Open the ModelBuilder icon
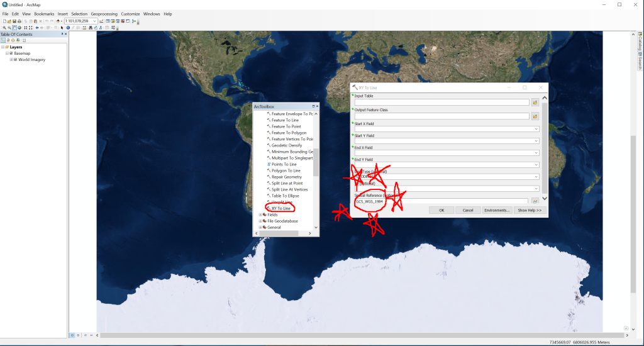Image resolution: width=644 pixels, height=346 pixels. 134,21
